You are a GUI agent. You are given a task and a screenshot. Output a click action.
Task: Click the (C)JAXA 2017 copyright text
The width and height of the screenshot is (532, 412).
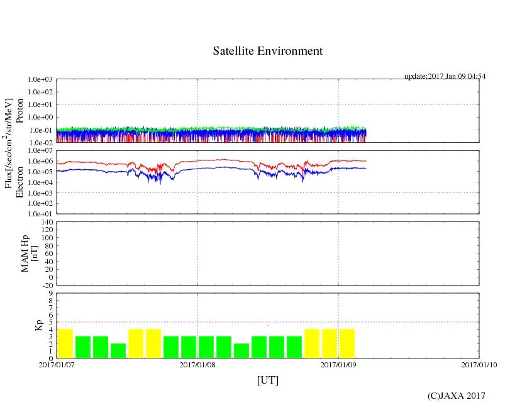point(456,396)
